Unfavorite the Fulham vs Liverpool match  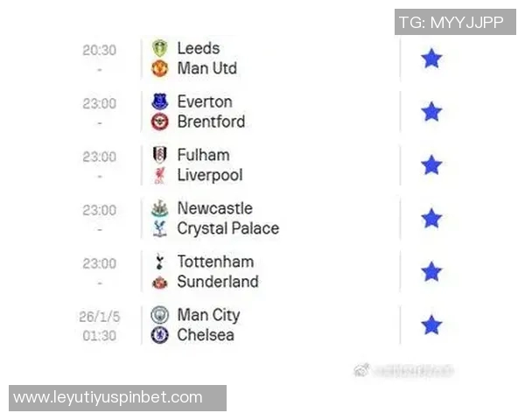click(431, 165)
